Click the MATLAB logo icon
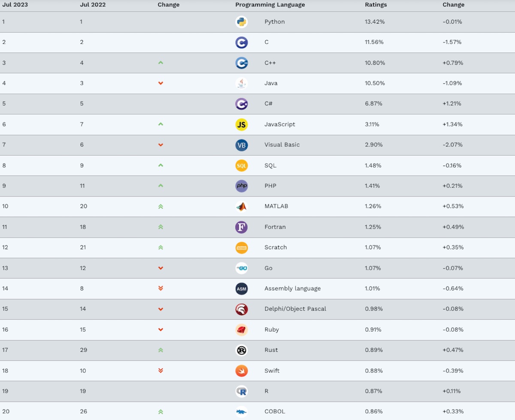The width and height of the screenshot is (515, 420). coord(242,206)
